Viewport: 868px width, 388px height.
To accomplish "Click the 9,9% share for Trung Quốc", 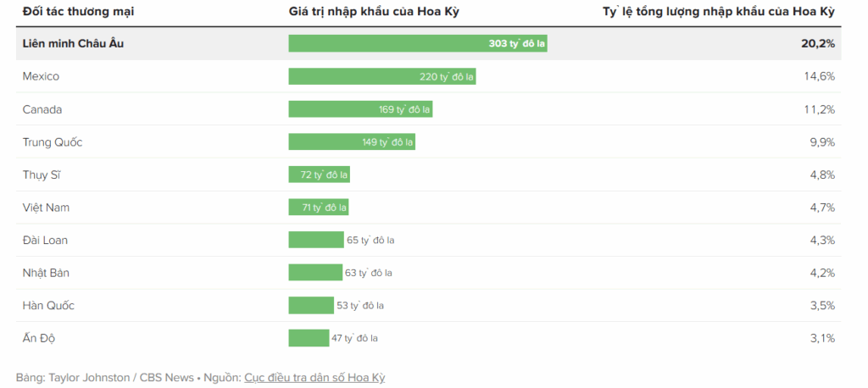I will click(x=822, y=141).
